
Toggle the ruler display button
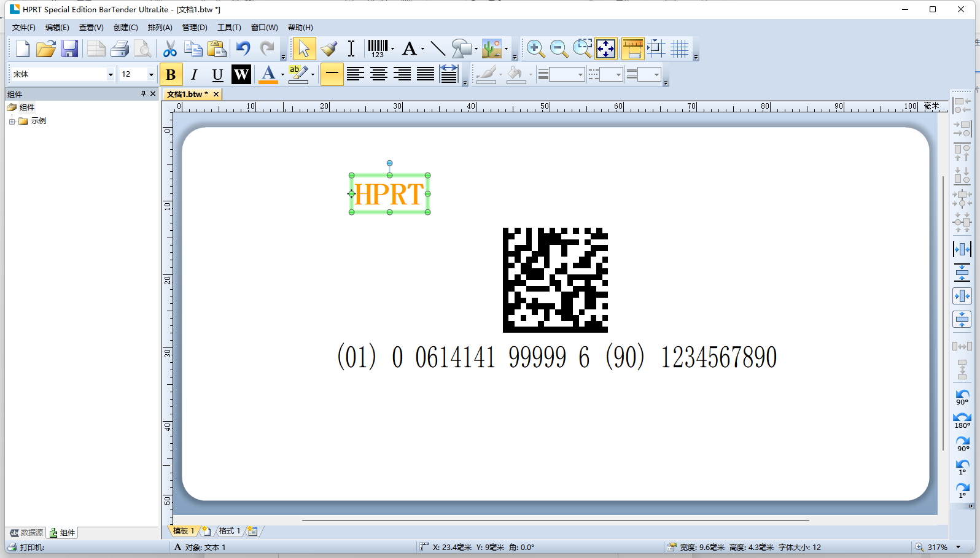[632, 48]
